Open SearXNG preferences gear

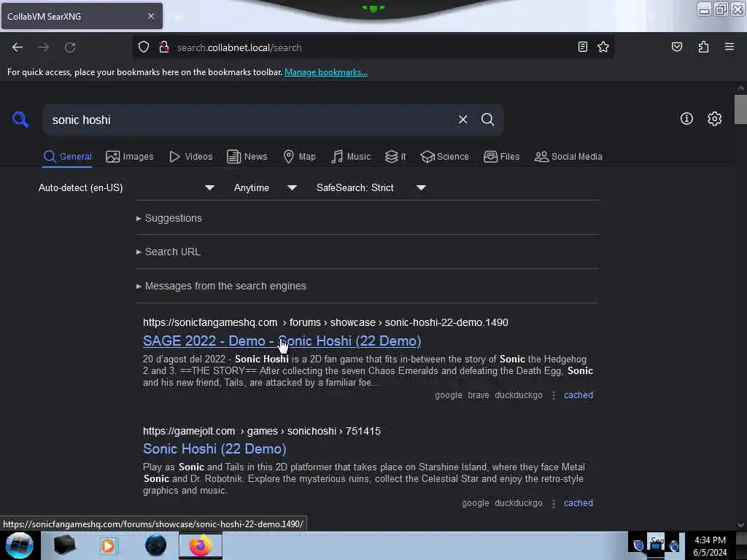pyautogui.click(x=714, y=119)
